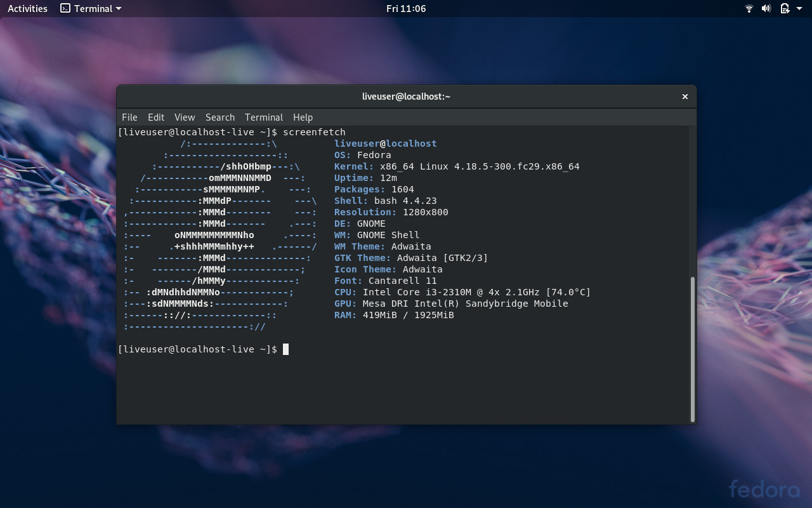Screen dimensions: 812x508
Task: Click Activities in the top-left corner
Action: point(27,8)
